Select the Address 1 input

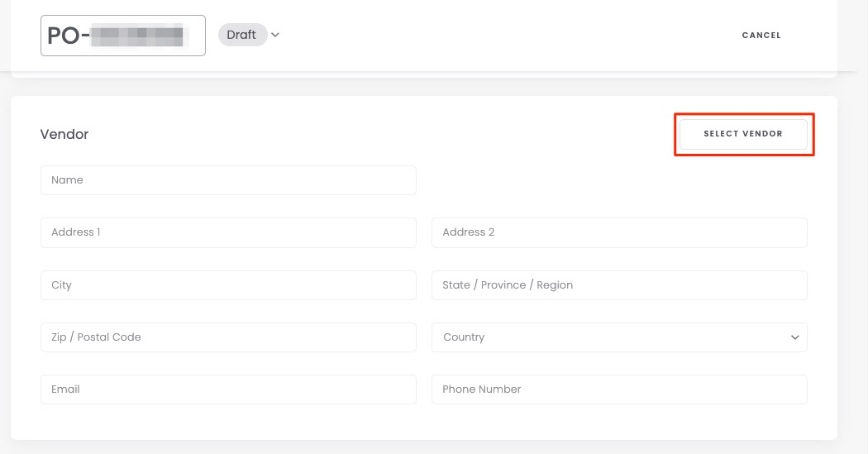point(228,232)
